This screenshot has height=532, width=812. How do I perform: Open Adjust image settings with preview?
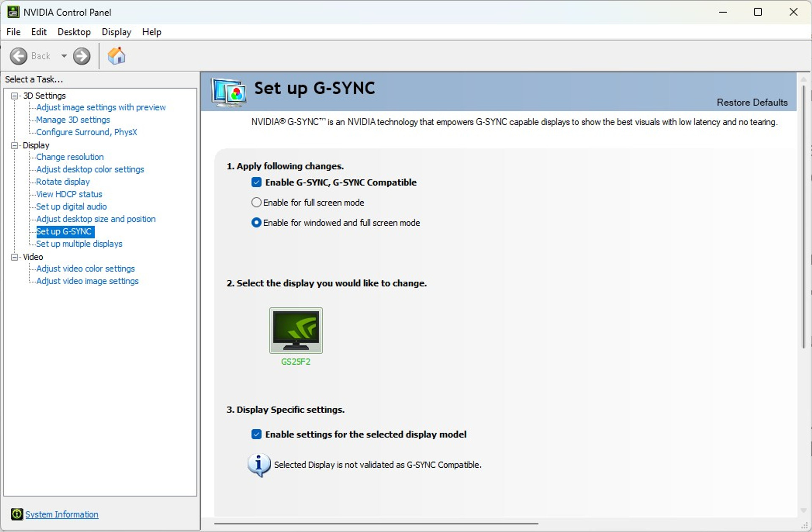[101, 107]
